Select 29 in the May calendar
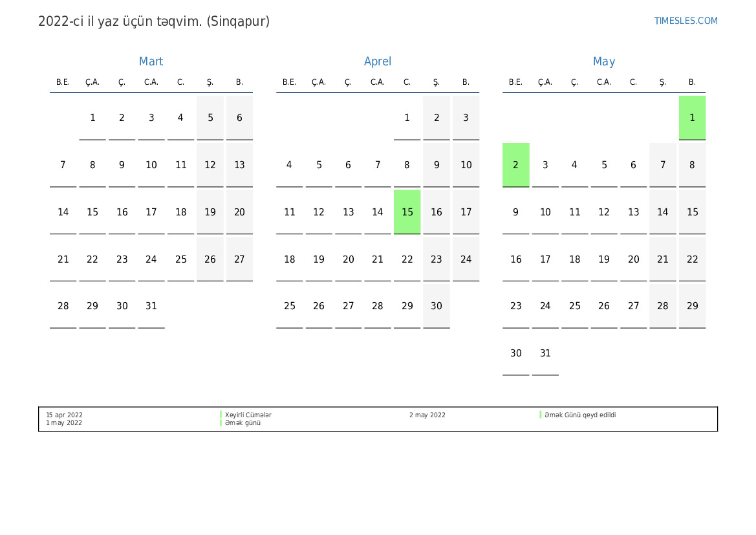This screenshot has width=756, height=535. [x=692, y=306]
